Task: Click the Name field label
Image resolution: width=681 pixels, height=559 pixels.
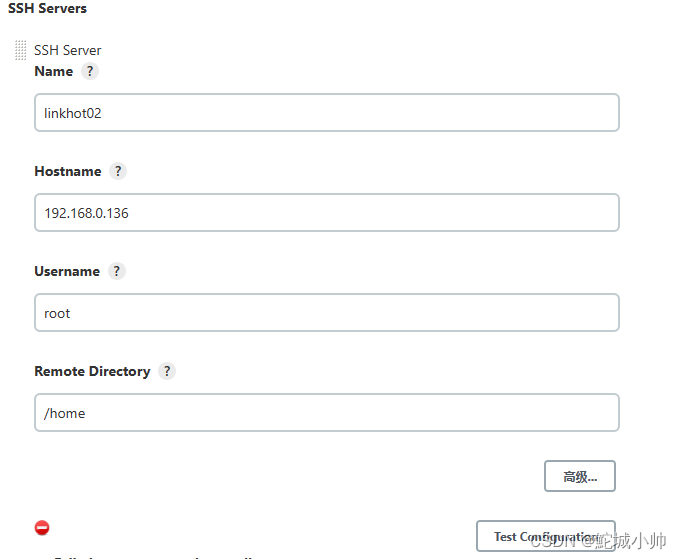Action: coord(54,71)
